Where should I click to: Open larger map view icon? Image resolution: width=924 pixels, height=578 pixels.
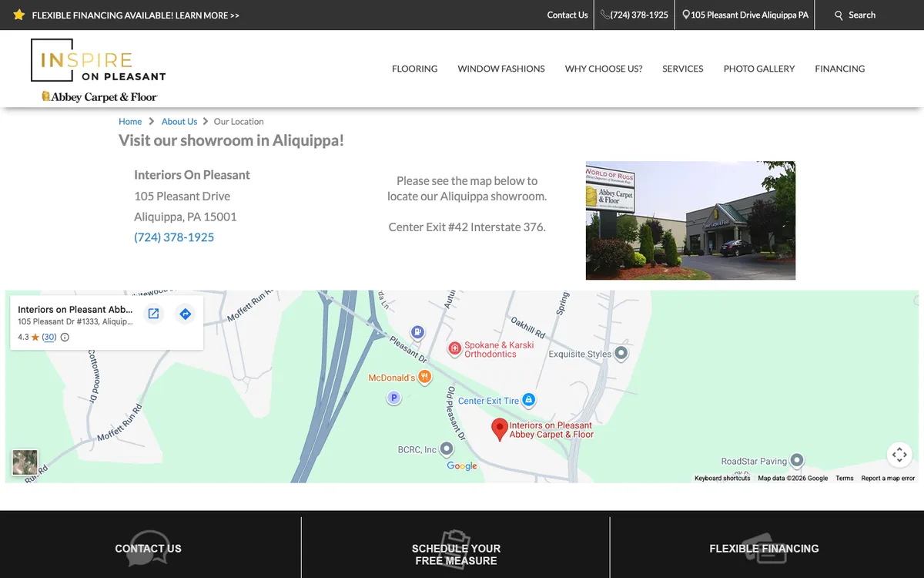pos(153,314)
